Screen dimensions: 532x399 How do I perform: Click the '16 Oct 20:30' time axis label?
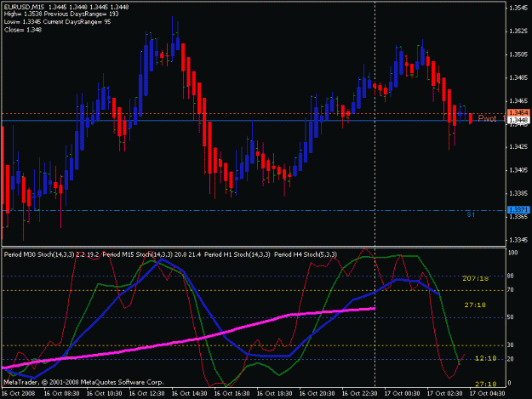tap(317, 394)
